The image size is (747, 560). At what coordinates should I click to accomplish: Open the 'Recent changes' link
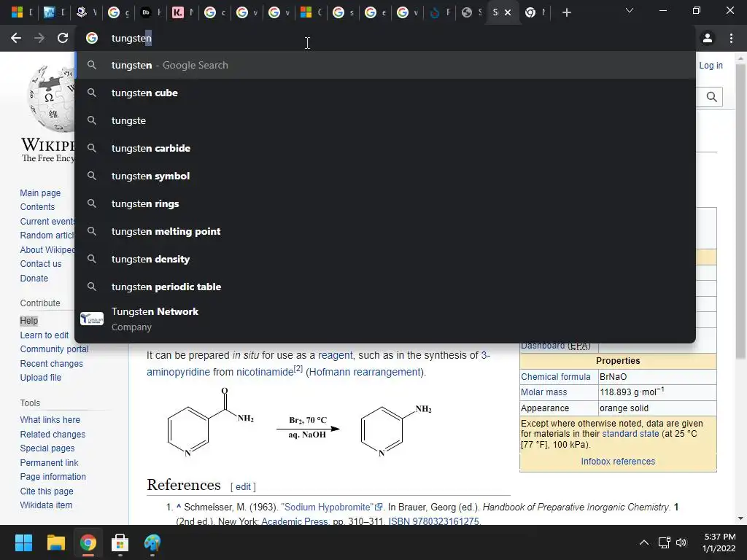pyautogui.click(x=52, y=363)
